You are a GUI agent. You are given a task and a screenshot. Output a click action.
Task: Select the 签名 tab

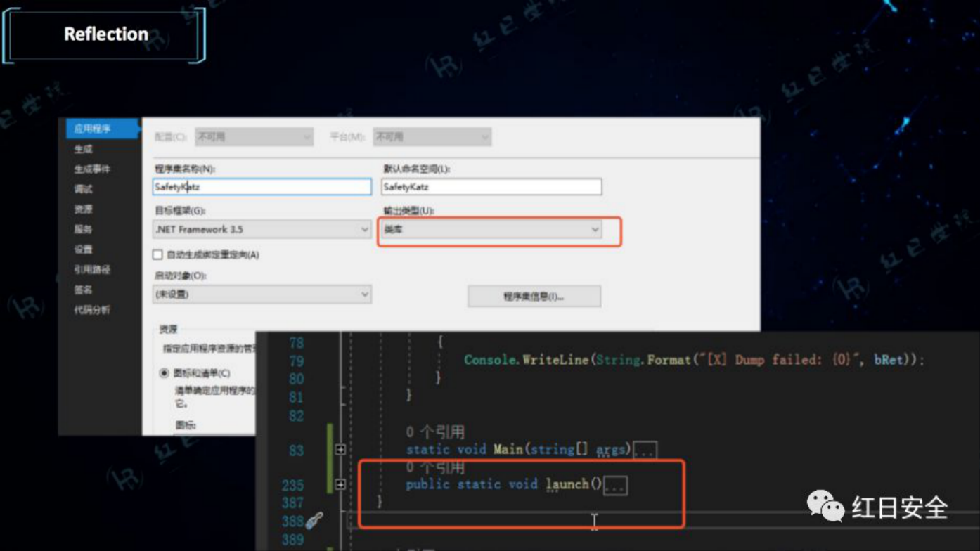(x=84, y=290)
